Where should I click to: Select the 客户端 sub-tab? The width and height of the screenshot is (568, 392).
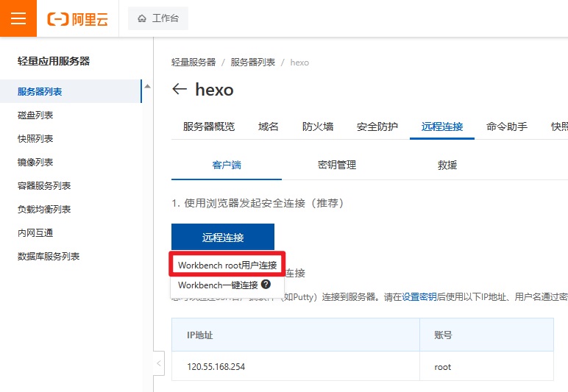pos(227,165)
